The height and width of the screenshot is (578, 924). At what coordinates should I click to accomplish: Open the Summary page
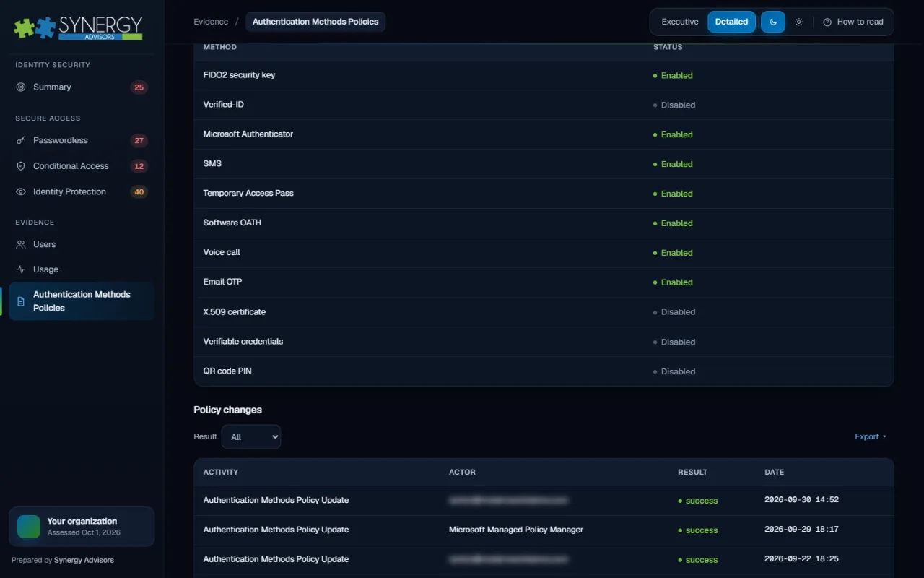[82, 87]
